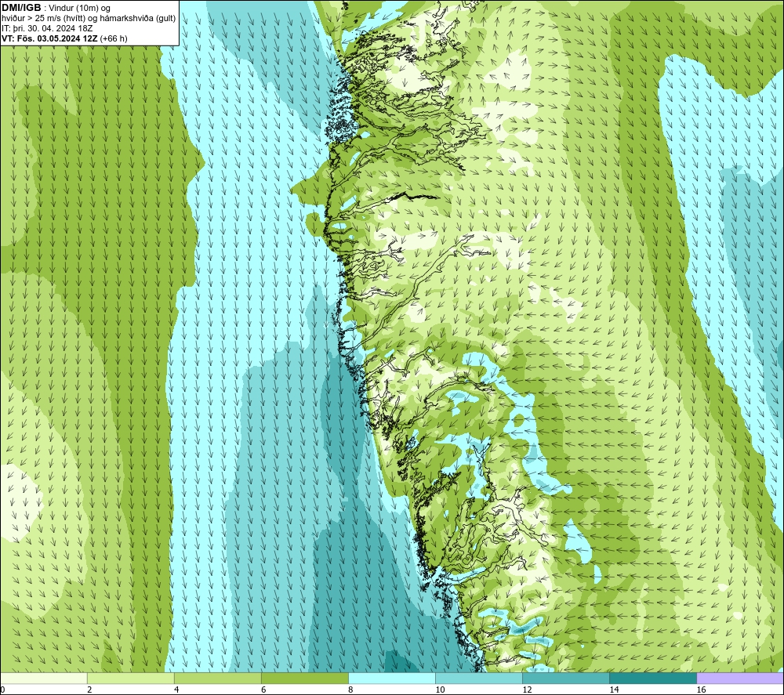Click the 14–16 m/s dark teal legend swatch
Viewport: 784px width, 695px height.
[652, 678]
